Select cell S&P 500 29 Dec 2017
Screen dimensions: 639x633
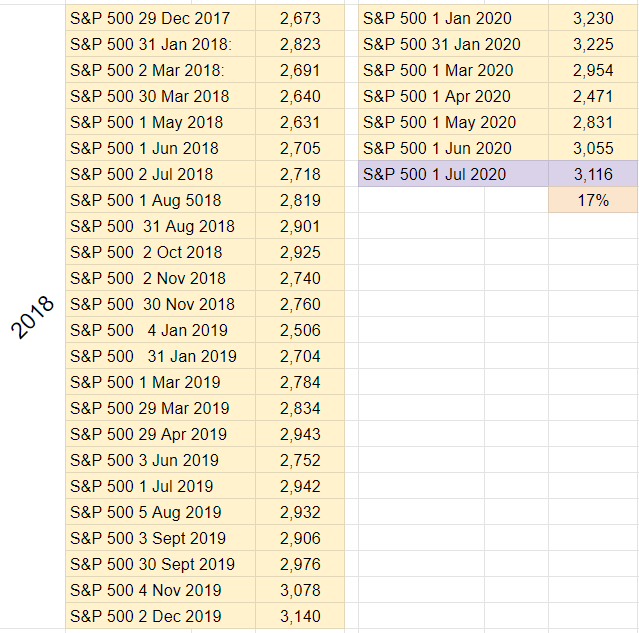coord(160,18)
